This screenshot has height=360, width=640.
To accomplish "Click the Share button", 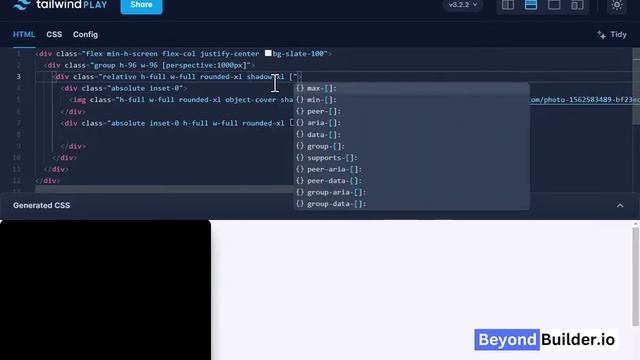I will (141, 5).
